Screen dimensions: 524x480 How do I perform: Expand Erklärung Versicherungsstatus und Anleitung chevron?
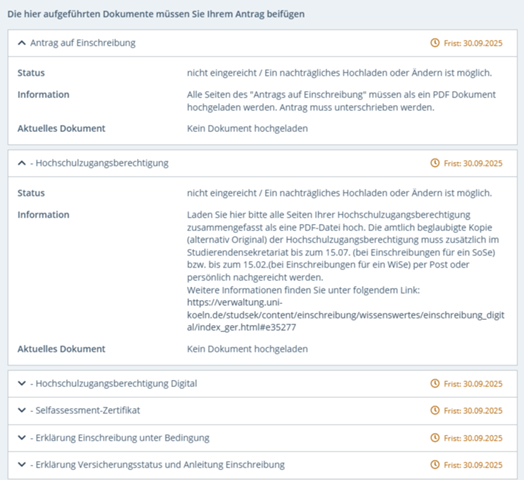pyautogui.click(x=22, y=465)
